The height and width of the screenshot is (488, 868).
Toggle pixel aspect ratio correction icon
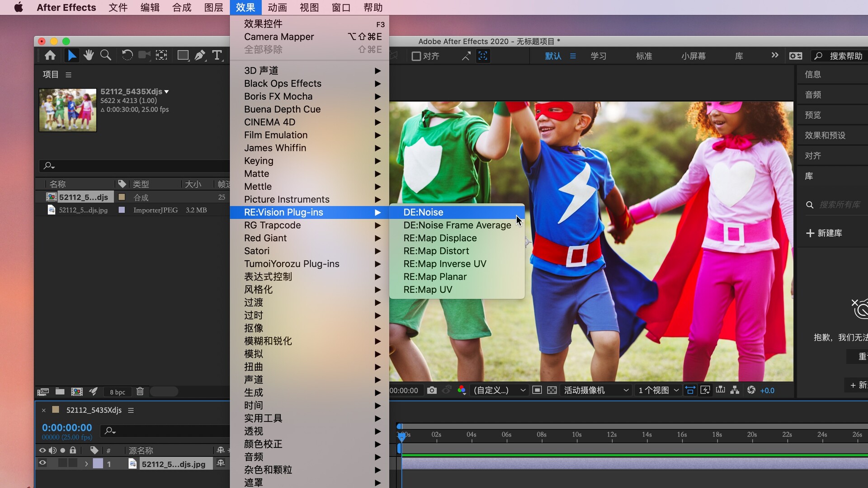tap(690, 390)
